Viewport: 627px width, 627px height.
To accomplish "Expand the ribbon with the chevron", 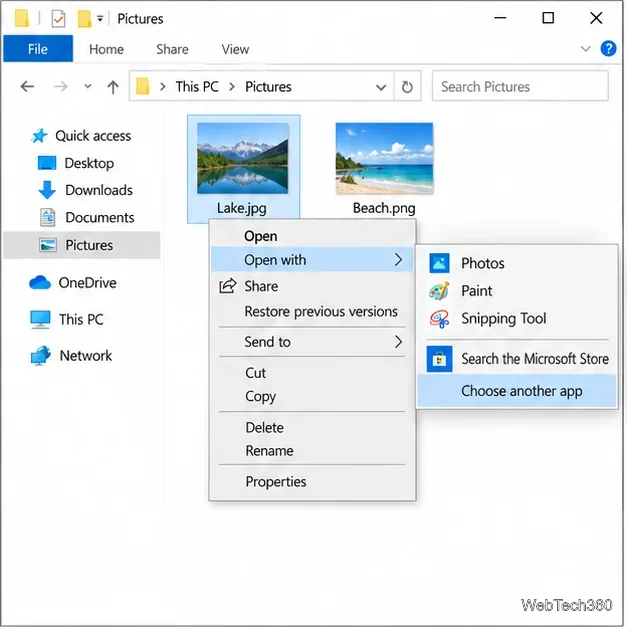I will click(x=585, y=49).
